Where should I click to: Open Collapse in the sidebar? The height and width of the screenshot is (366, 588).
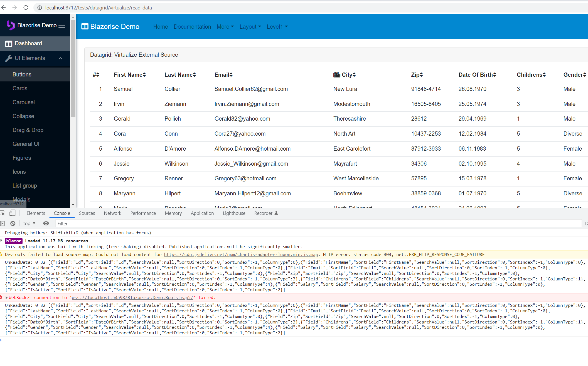[35, 116]
